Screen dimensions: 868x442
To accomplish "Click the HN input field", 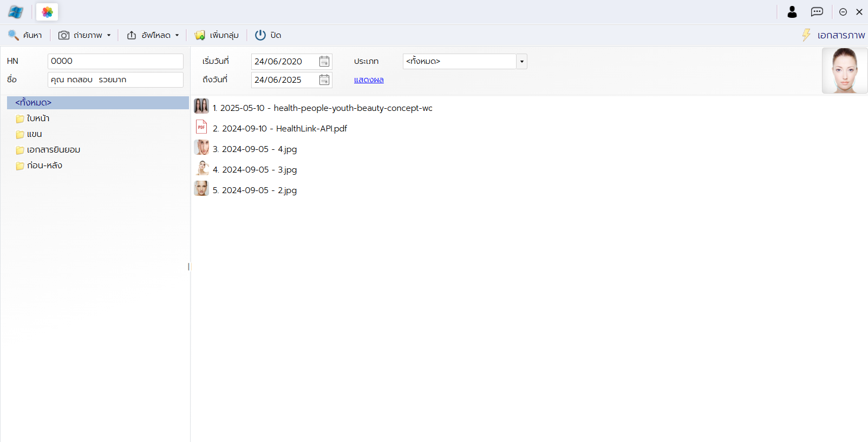I will 115,61.
